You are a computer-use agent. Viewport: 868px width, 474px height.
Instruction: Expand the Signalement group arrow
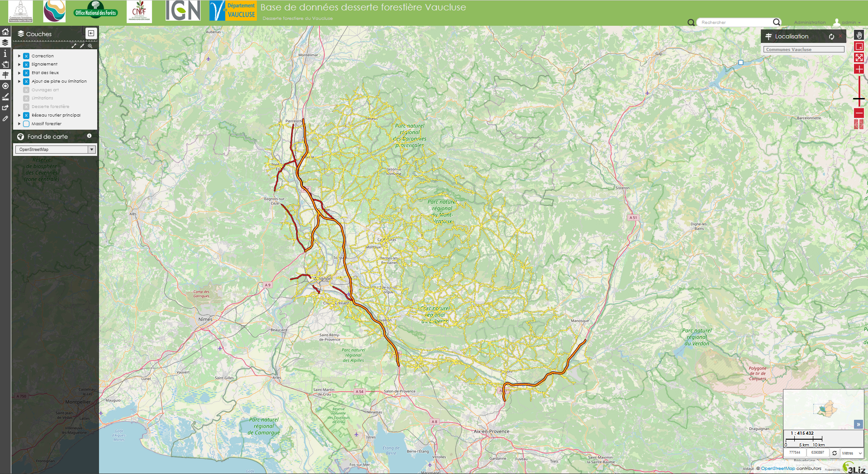tap(19, 65)
